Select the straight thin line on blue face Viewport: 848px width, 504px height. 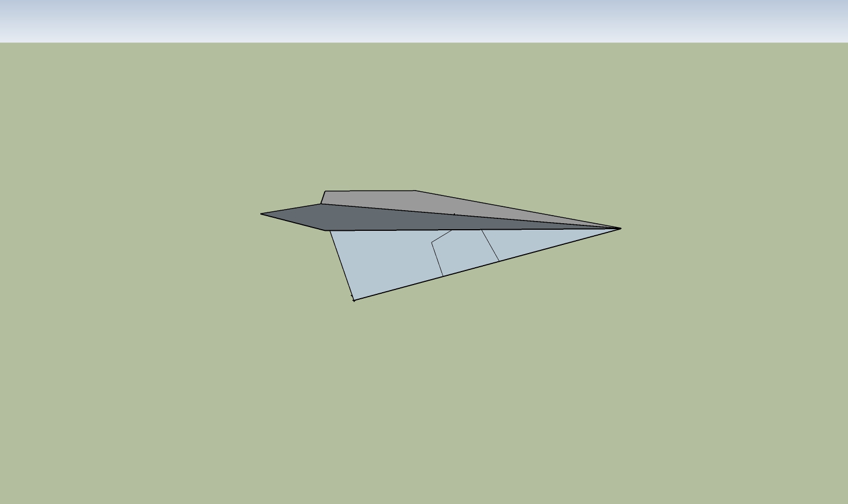(490, 245)
